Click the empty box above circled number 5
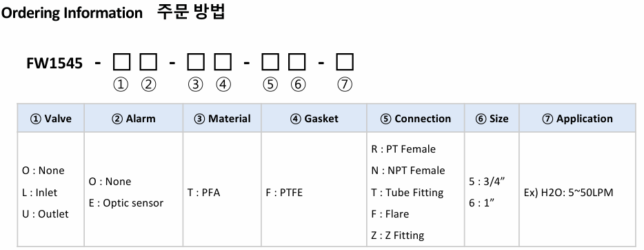 [270, 62]
